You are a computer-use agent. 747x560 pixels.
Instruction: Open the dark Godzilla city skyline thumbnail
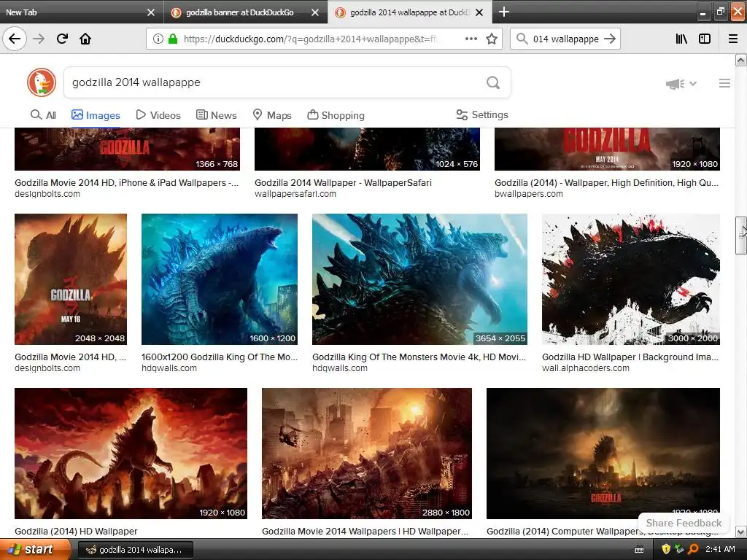[x=603, y=454]
